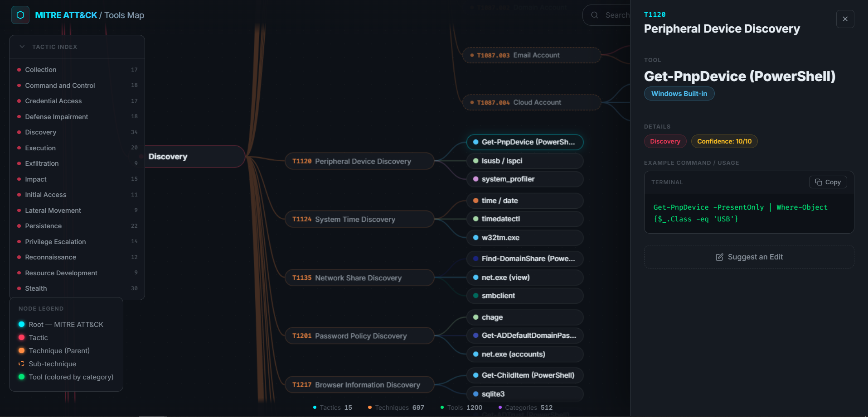The image size is (868, 417).
Task: Open T1201 Password Policy Discovery node
Action: coord(359,336)
